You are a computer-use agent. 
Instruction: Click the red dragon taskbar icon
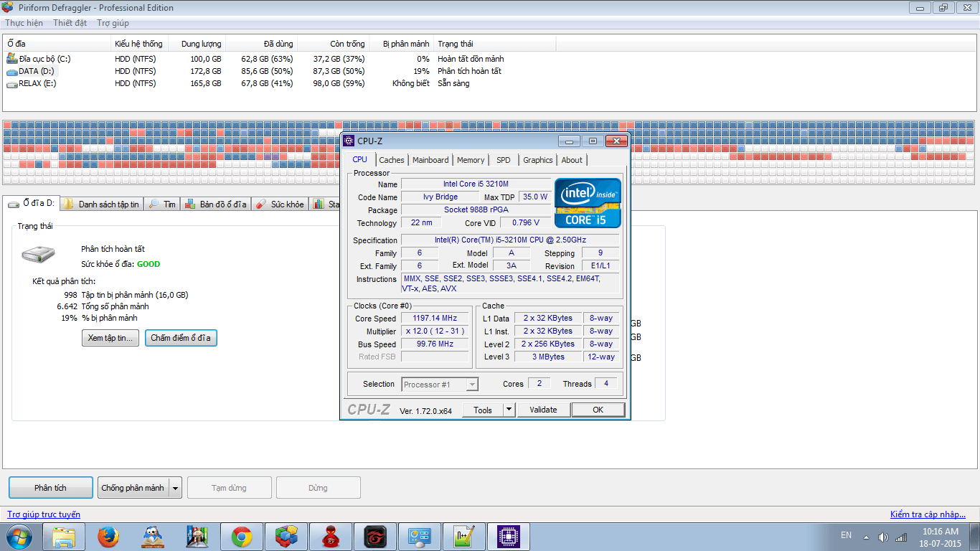click(375, 537)
